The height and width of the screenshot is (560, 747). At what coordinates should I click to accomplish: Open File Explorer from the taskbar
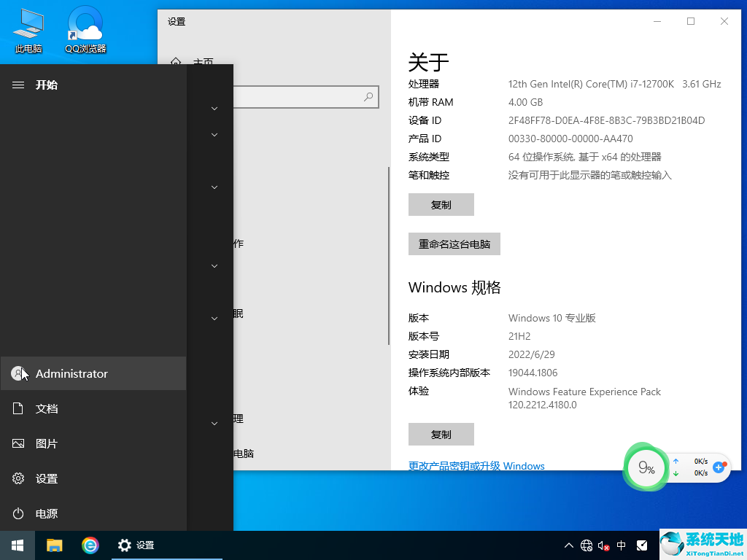[55, 545]
